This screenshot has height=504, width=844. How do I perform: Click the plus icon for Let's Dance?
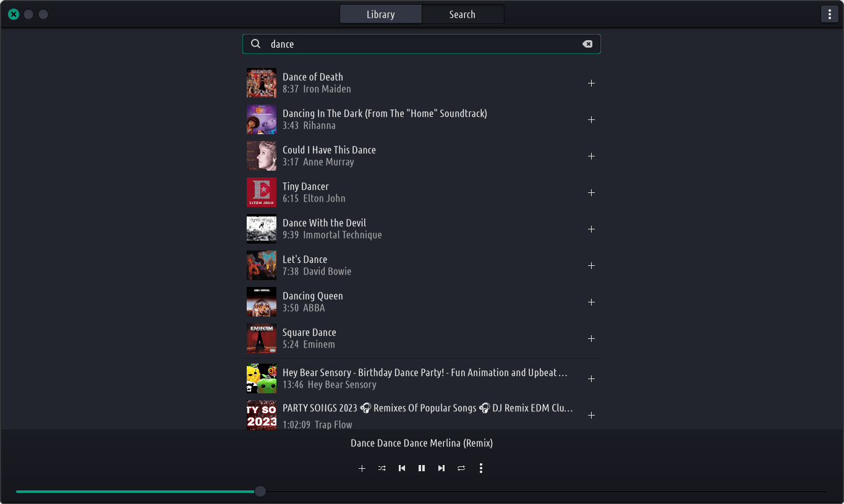coord(591,265)
